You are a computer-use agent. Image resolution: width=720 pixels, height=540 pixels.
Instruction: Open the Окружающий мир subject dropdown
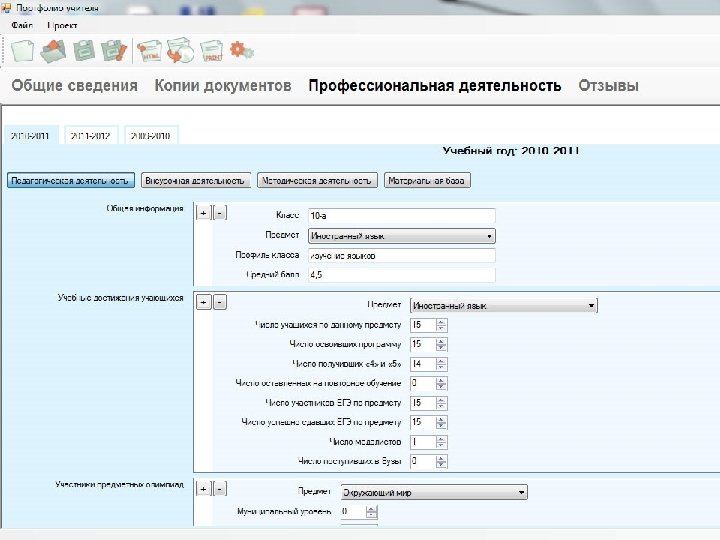[x=434, y=492]
